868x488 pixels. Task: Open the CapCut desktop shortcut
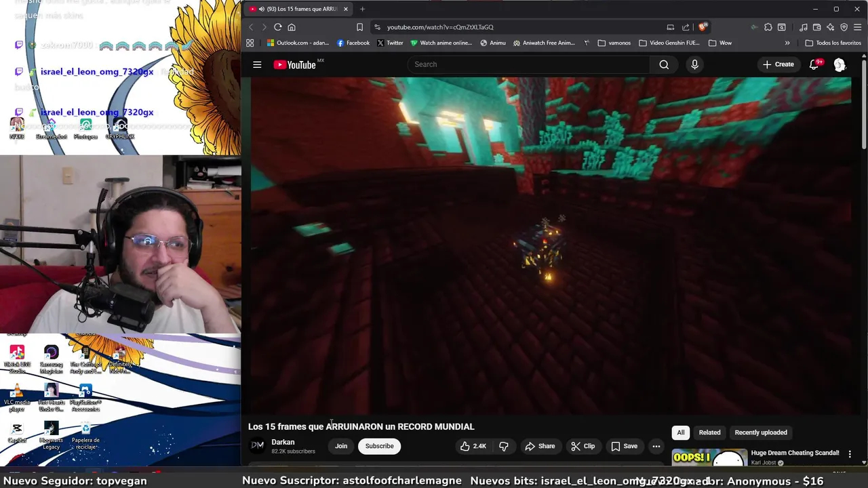point(17,434)
